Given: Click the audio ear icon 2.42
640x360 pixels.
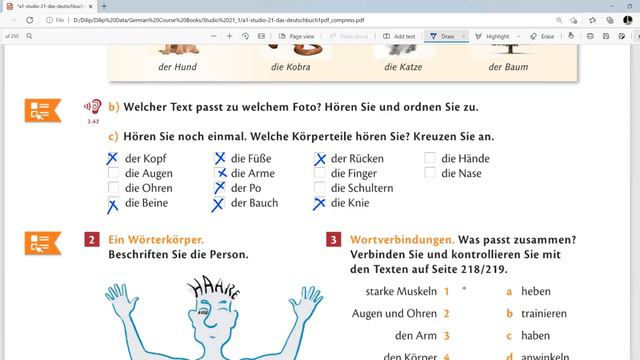Looking at the screenshot, I should pos(93,107).
